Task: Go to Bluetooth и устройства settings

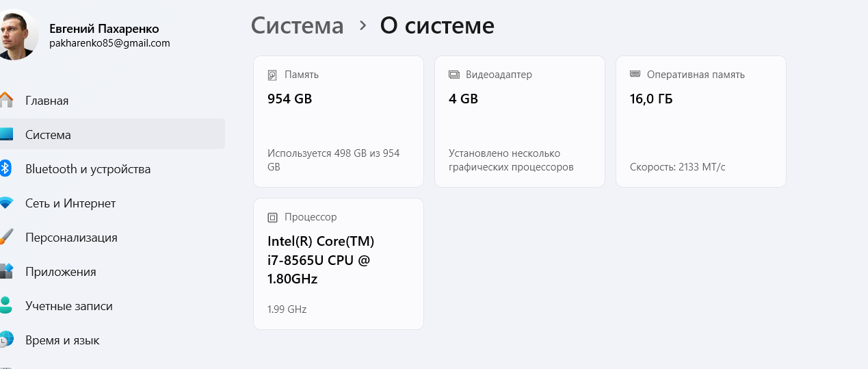Action: click(88, 169)
